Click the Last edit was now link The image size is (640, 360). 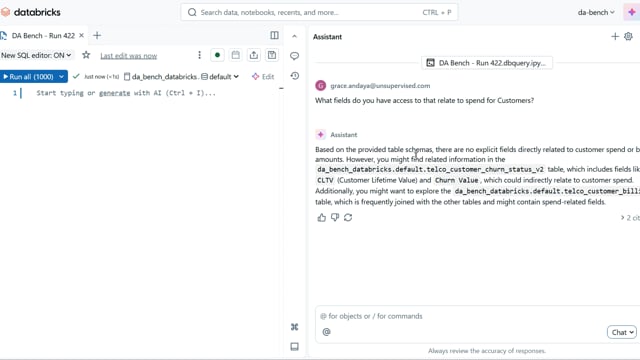[129, 56]
